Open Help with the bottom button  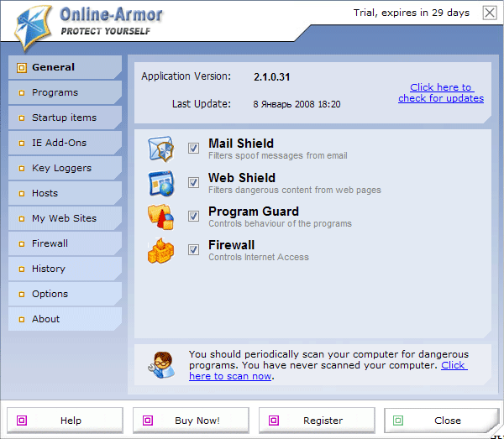tap(65, 421)
